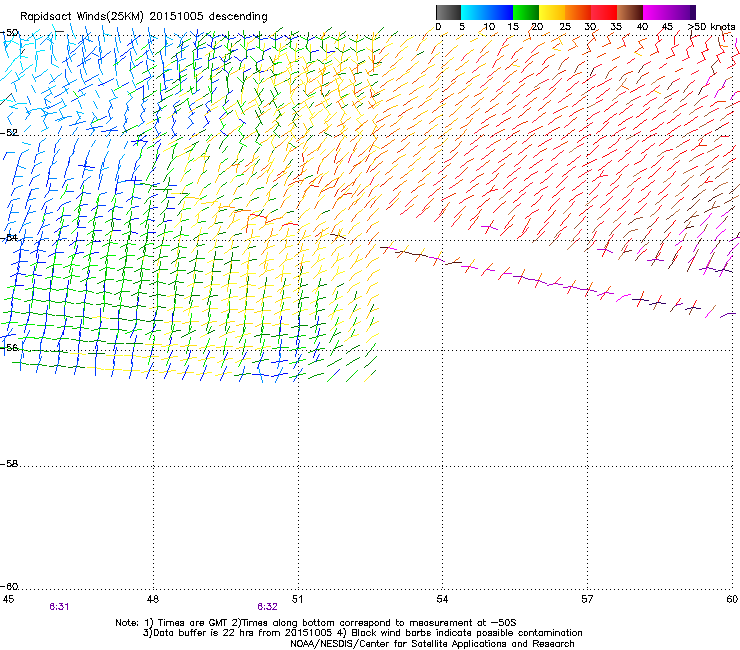The height and width of the screenshot is (650, 740).
Task: Click the 'Times are GMT' note line
Action: coord(316,623)
